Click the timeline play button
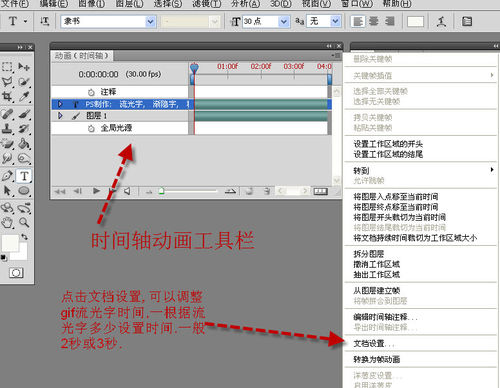 [96, 191]
